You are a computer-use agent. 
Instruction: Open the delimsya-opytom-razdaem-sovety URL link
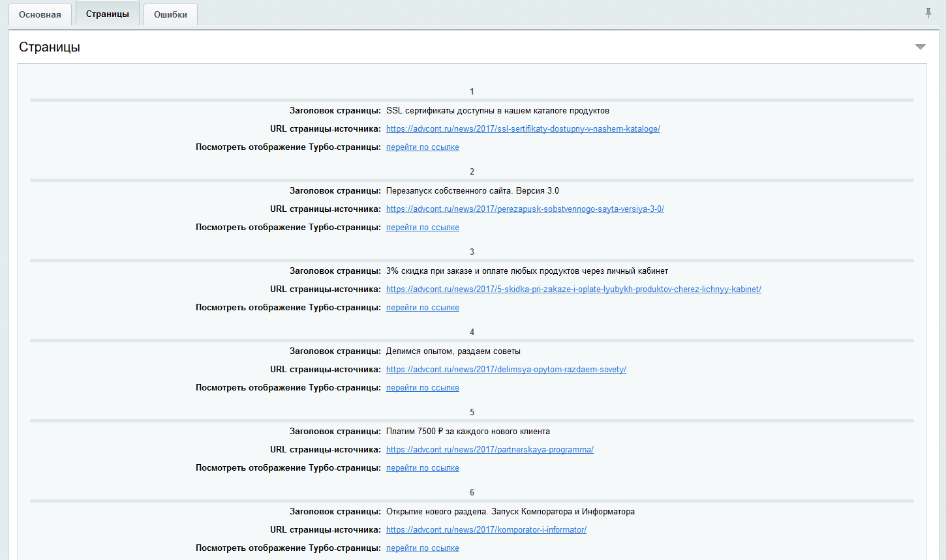tap(506, 370)
